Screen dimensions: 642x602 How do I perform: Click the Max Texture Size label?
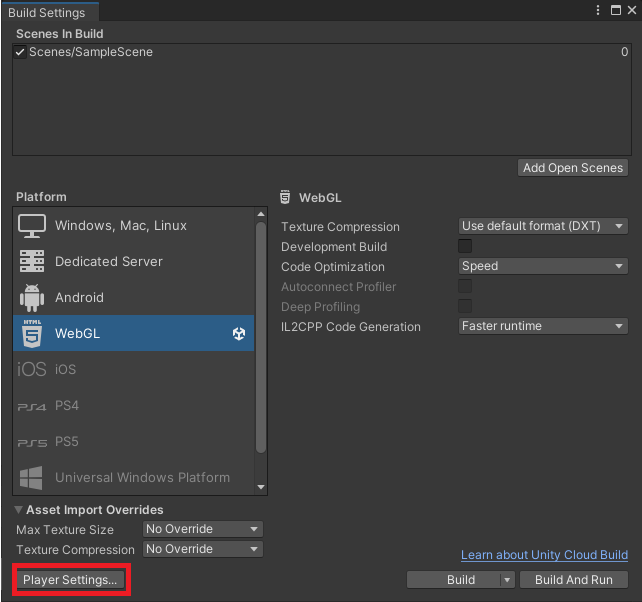pos(65,530)
